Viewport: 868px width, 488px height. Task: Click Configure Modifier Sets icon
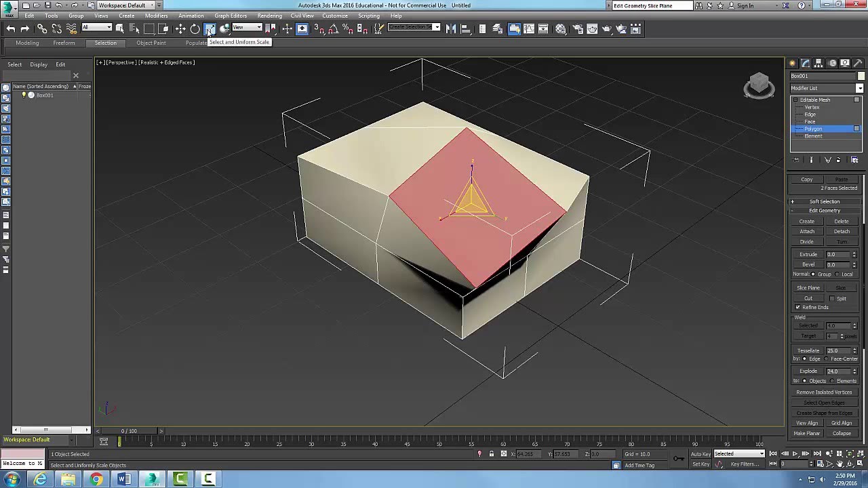tap(854, 160)
